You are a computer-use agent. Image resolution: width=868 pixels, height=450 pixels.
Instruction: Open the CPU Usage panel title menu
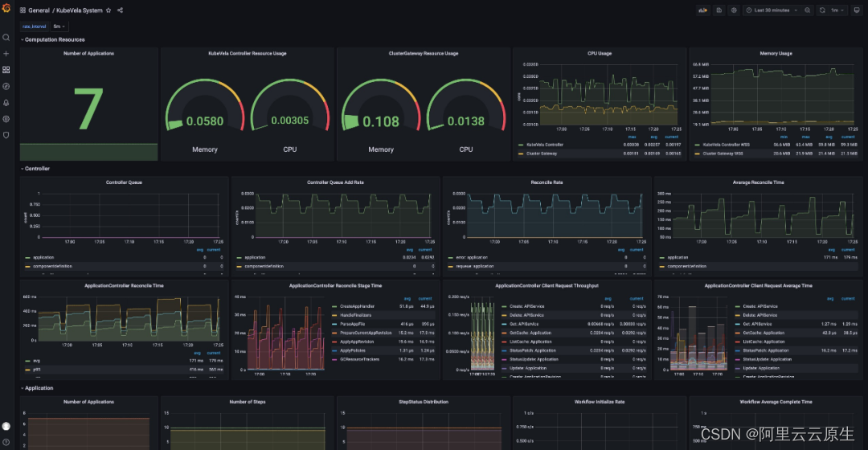pyautogui.click(x=600, y=54)
